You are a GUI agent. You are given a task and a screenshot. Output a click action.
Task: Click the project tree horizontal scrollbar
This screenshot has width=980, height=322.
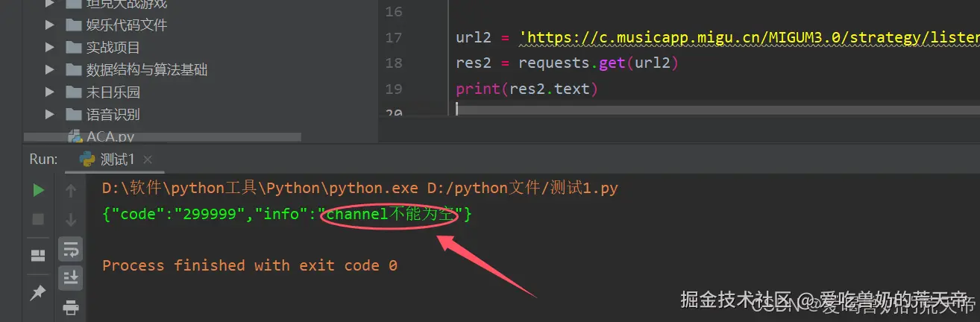(x=163, y=137)
